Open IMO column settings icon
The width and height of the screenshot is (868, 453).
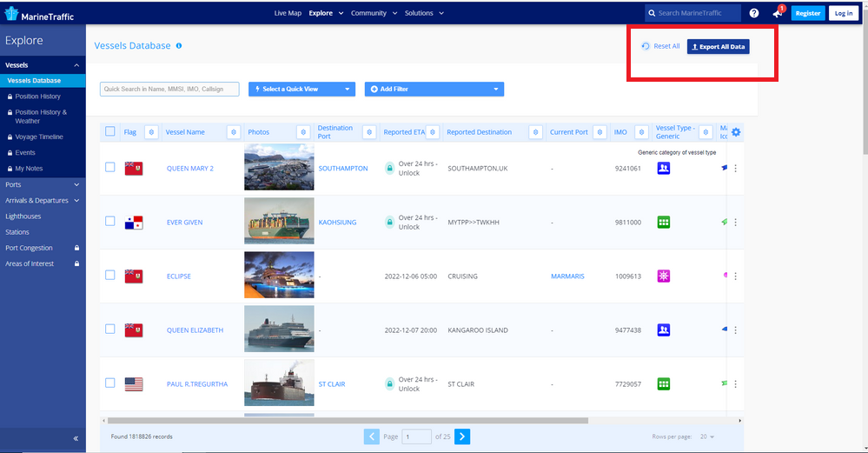641,132
